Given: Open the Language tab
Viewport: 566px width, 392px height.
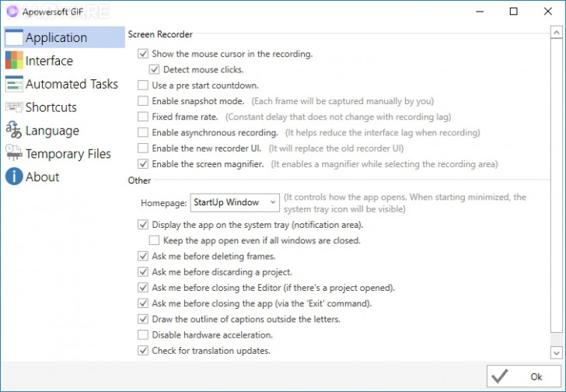Looking at the screenshot, I should click(x=65, y=131).
